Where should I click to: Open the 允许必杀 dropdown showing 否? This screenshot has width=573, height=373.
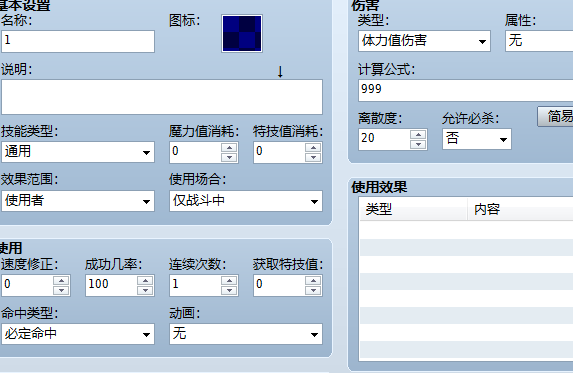pyautogui.click(x=477, y=139)
